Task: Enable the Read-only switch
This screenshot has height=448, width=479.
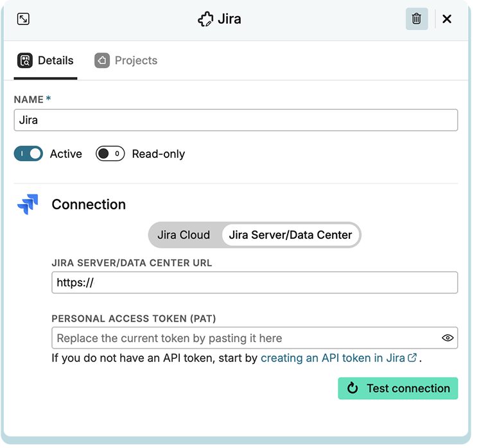Action: [110, 153]
